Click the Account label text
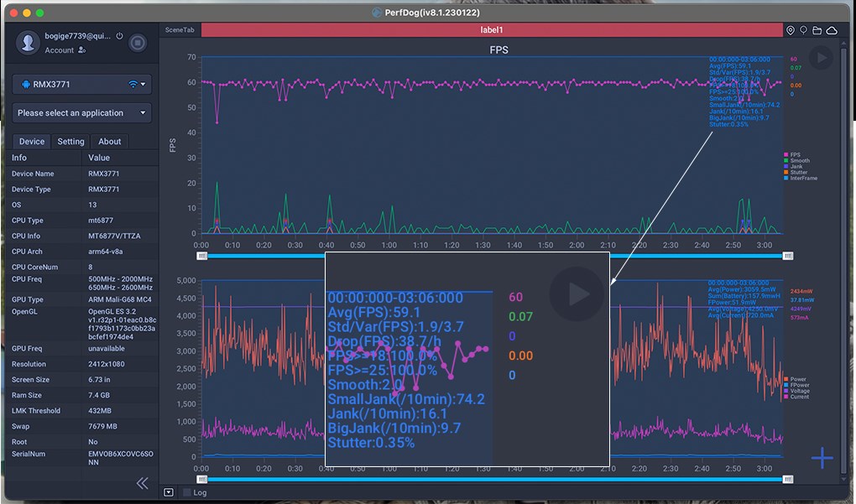Viewport: 856px width, 504px height. tap(59, 50)
